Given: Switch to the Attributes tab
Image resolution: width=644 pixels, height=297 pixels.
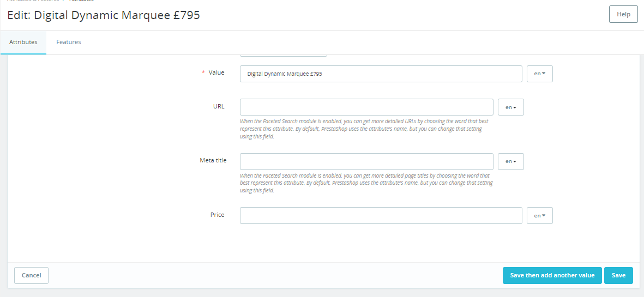Looking at the screenshot, I should (x=23, y=42).
